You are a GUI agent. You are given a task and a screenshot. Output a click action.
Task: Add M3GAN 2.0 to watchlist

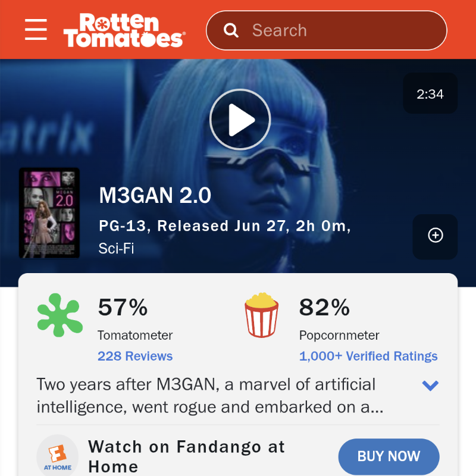click(x=435, y=236)
